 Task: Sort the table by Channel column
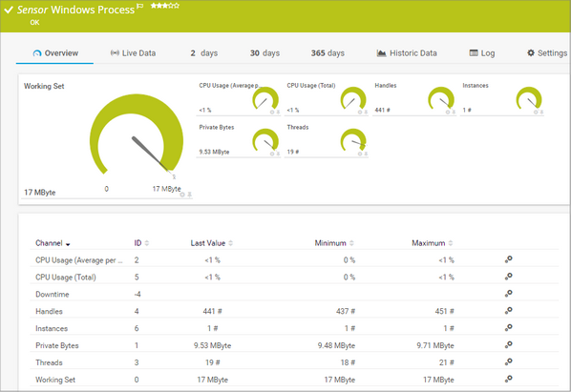(x=53, y=243)
